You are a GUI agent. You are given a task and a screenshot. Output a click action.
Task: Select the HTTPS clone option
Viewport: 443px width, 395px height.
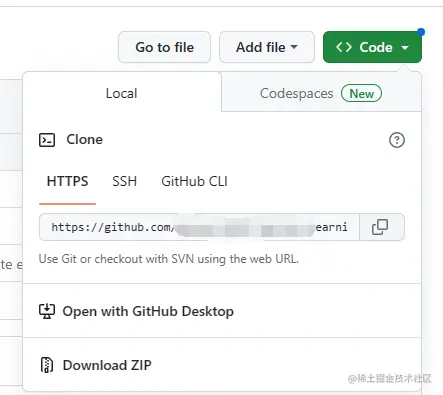point(67,182)
